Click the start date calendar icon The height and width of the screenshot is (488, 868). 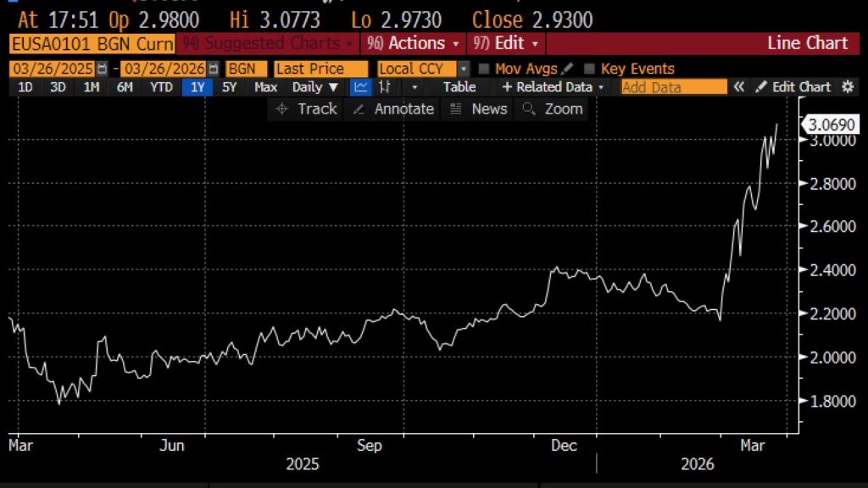click(x=103, y=69)
